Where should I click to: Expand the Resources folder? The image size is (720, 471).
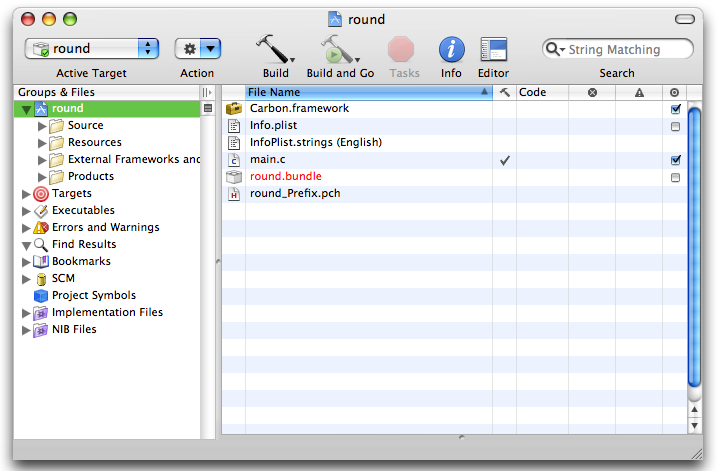42,143
